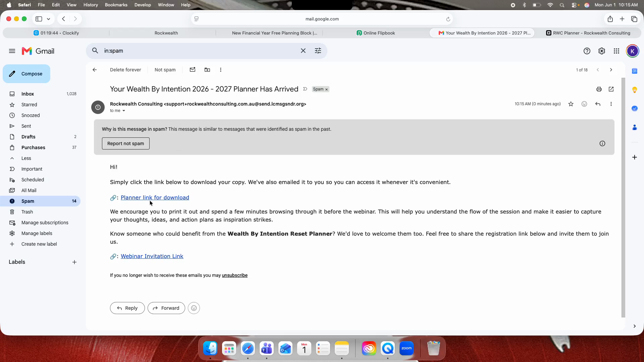
Task: Open Manage subscriptions
Action: (40, 223)
